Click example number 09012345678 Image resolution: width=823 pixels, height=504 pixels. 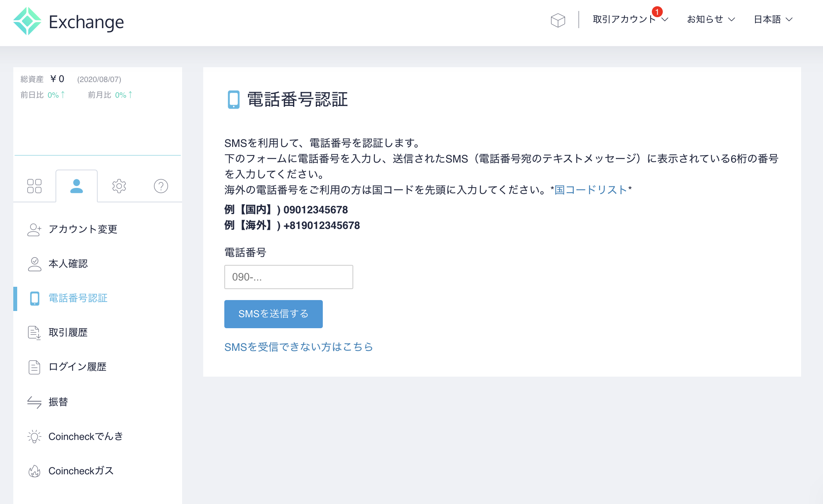click(316, 210)
